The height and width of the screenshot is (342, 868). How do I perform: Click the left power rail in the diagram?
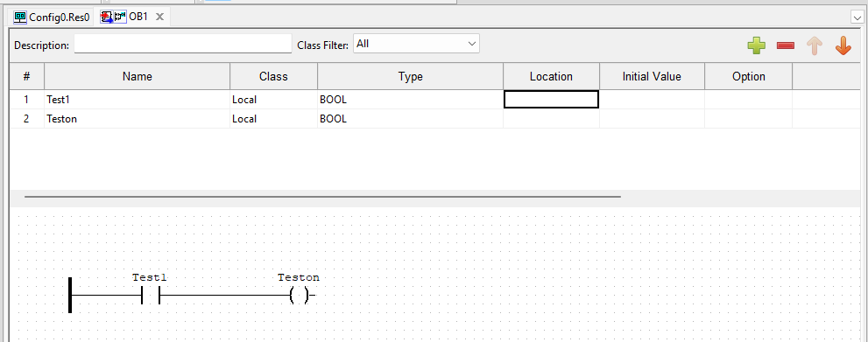click(x=70, y=295)
